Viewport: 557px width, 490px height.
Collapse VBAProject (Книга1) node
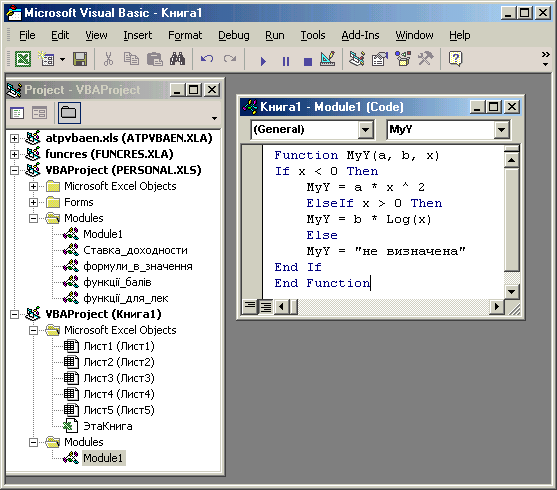[14, 314]
